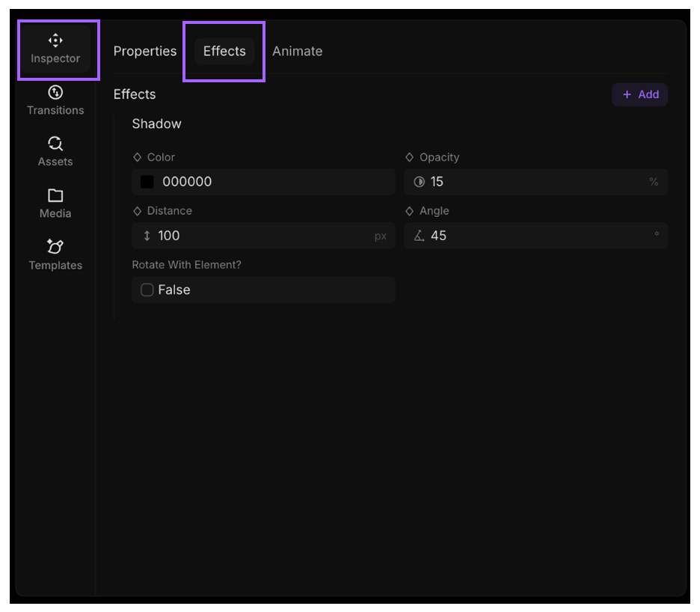
Task: Switch to the Animate tab
Action: 298,51
